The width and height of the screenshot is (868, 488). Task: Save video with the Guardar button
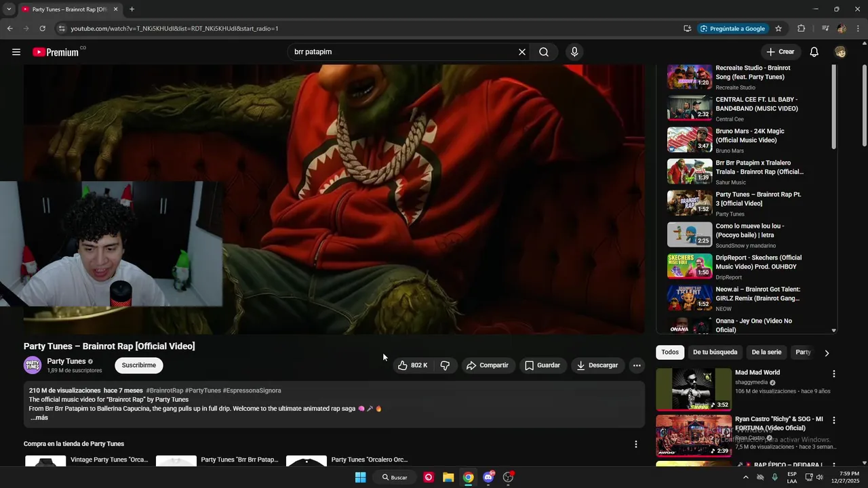coord(542,365)
